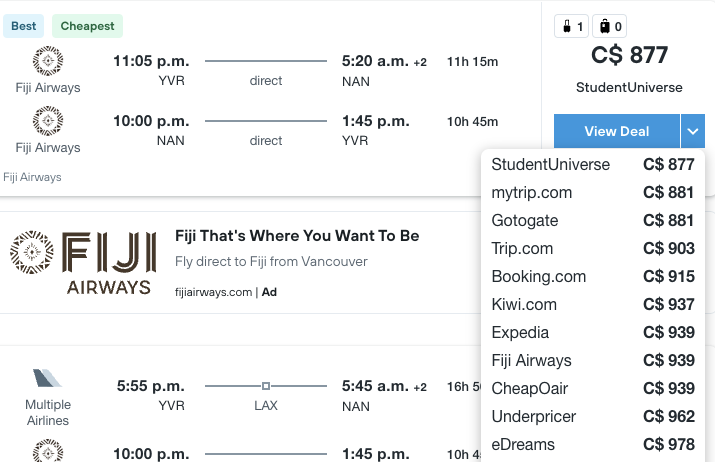This screenshot has width=715, height=462.
Task: Pick the CheapOair C$ 939 option
Action: coord(593,389)
